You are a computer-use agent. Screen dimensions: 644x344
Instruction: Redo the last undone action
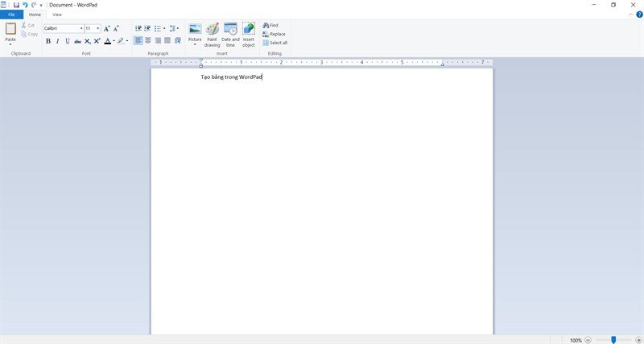(34, 5)
